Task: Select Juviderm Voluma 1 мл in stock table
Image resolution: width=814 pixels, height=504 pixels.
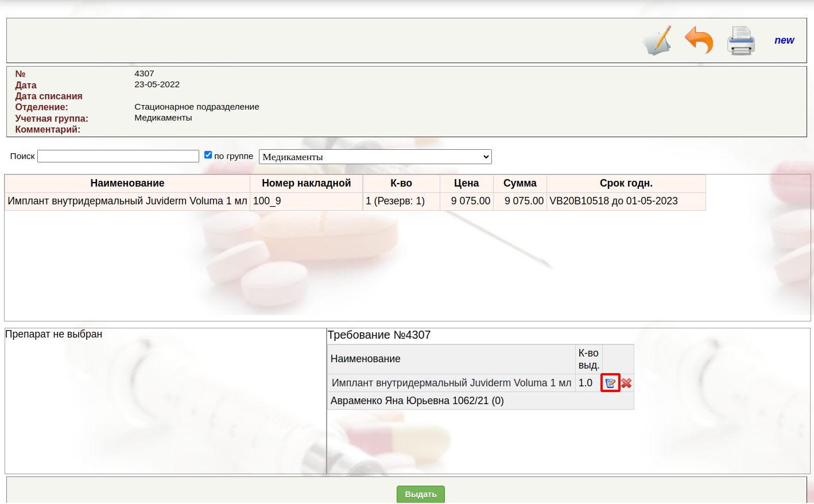Action: tap(127, 201)
